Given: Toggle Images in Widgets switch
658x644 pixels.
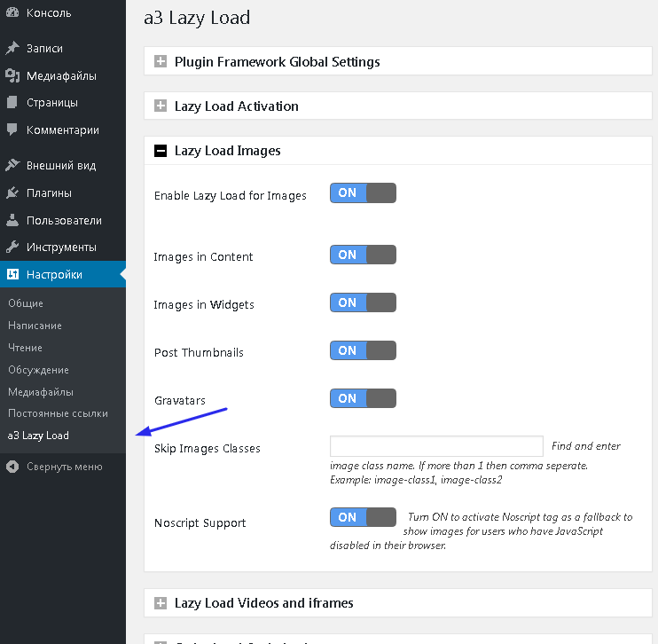Looking at the screenshot, I should 363,302.
